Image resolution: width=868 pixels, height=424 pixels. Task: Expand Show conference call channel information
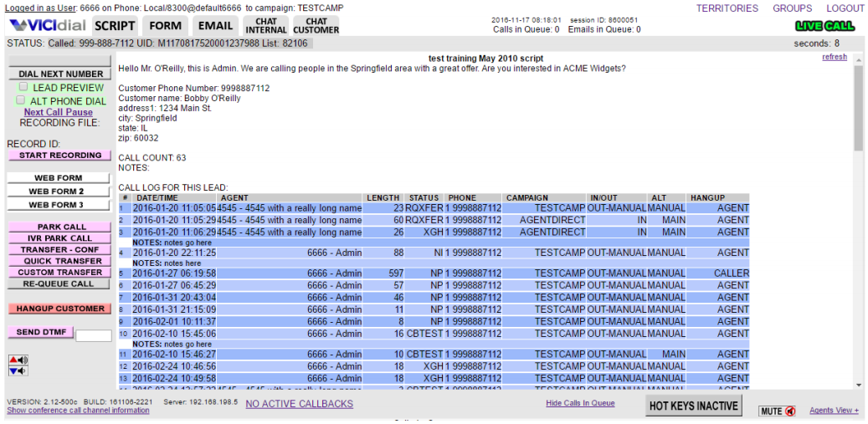[x=78, y=411]
